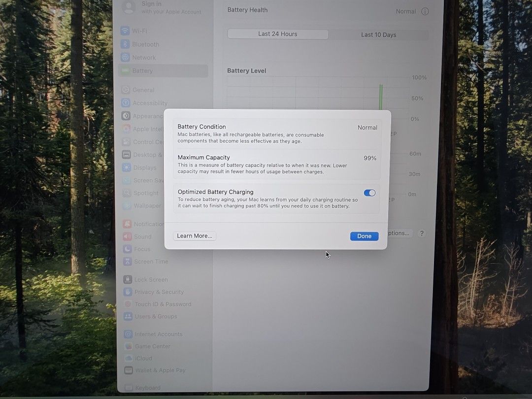Click the Privacy & Security hand icon

(x=128, y=292)
